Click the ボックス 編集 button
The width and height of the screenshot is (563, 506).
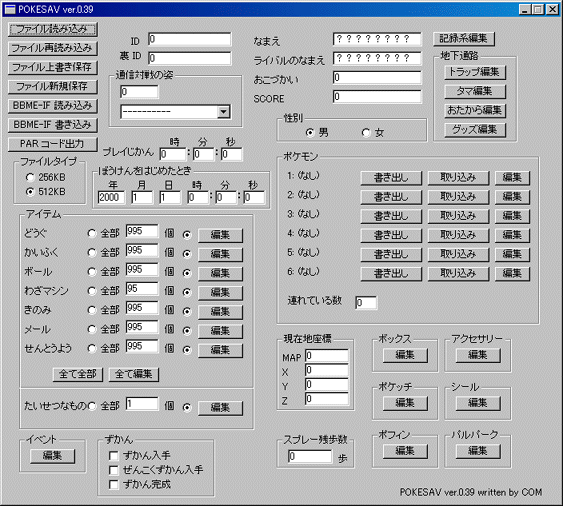point(405,355)
